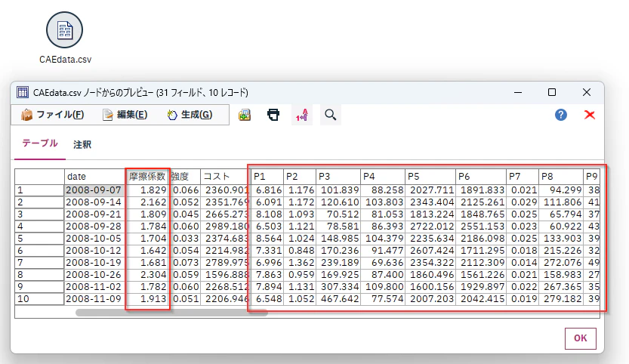Click the コスト value 2989.180
The width and height of the screenshot is (629, 364).
coord(225,227)
